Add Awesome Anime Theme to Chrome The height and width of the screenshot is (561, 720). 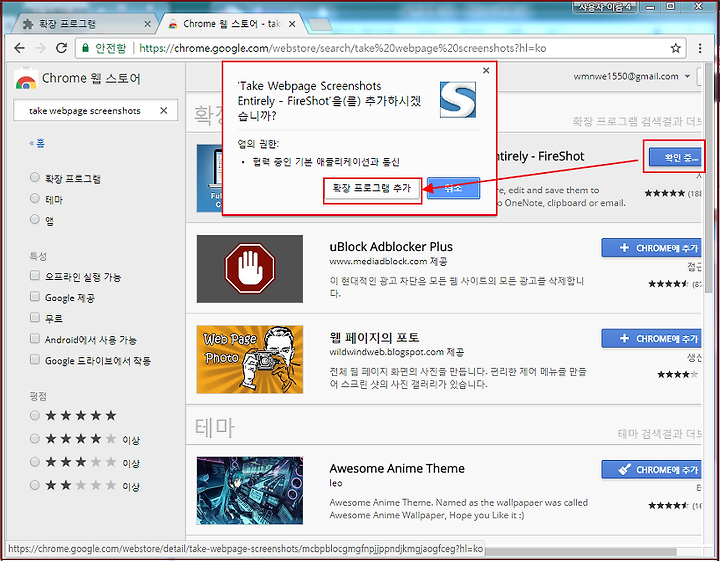[x=652, y=470]
